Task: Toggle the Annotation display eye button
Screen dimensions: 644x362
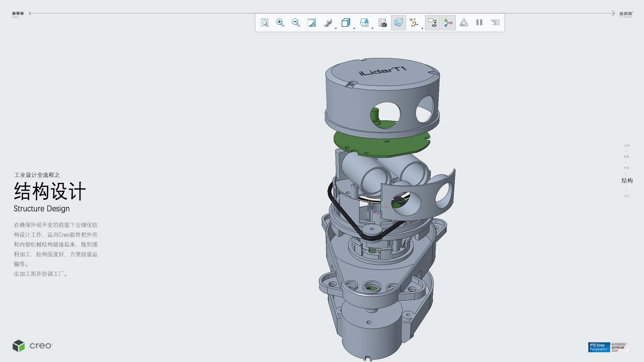Action: [x=432, y=23]
